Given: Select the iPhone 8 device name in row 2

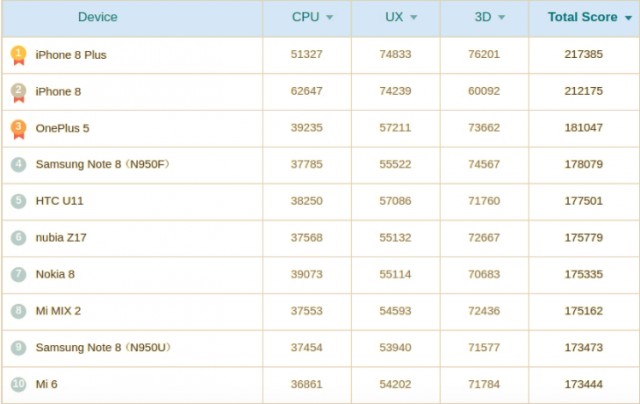Looking at the screenshot, I should pyautogui.click(x=58, y=92).
